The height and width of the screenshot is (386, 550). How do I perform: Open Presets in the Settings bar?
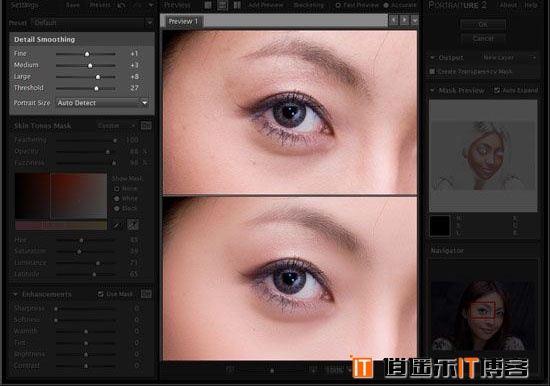(x=100, y=5)
